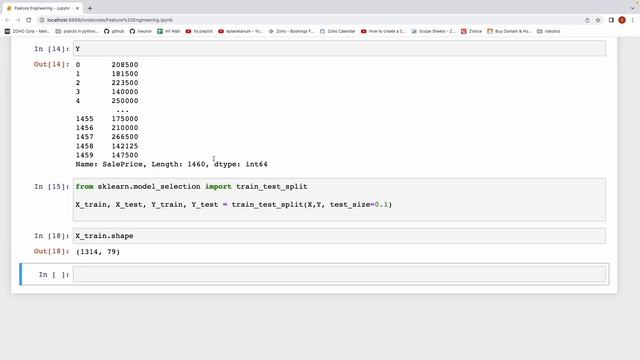Expand the tab search chevron
Screen dimensions: 640x360
633,8
